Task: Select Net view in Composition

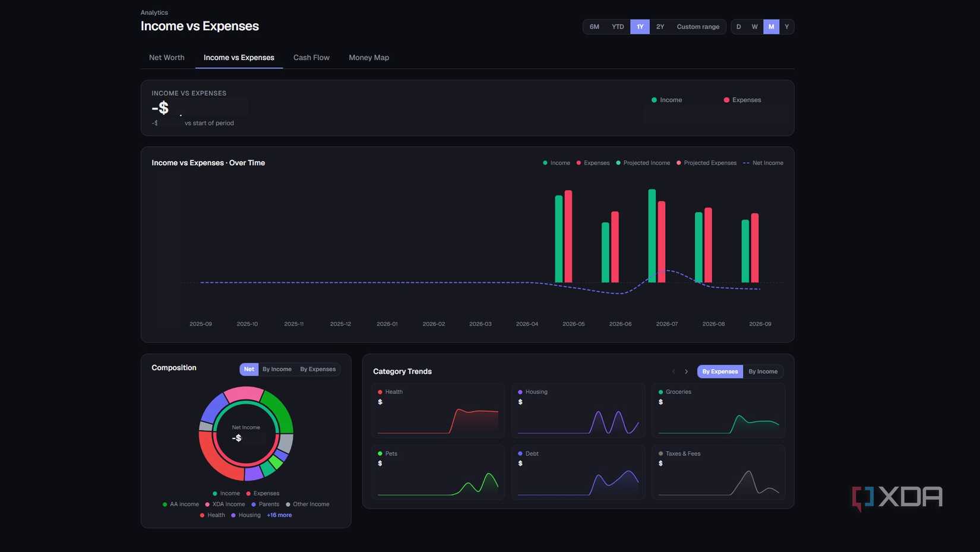Action: (x=249, y=369)
